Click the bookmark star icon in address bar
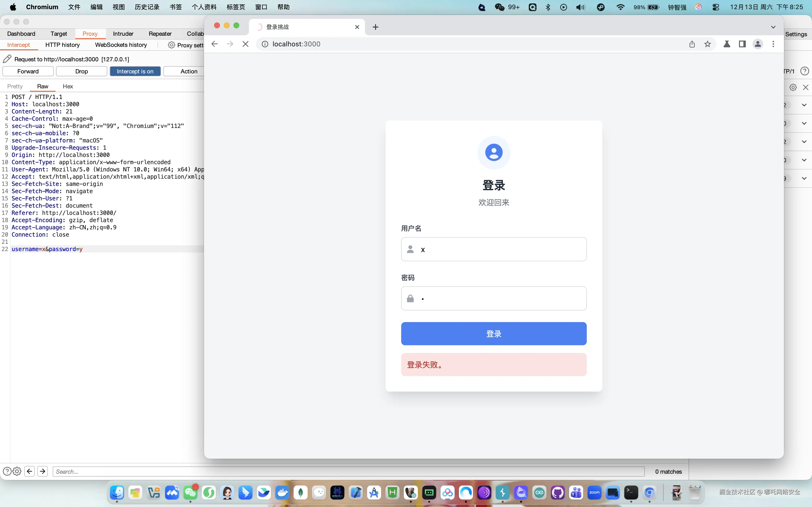The image size is (812, 507). [x=707, y=44]
